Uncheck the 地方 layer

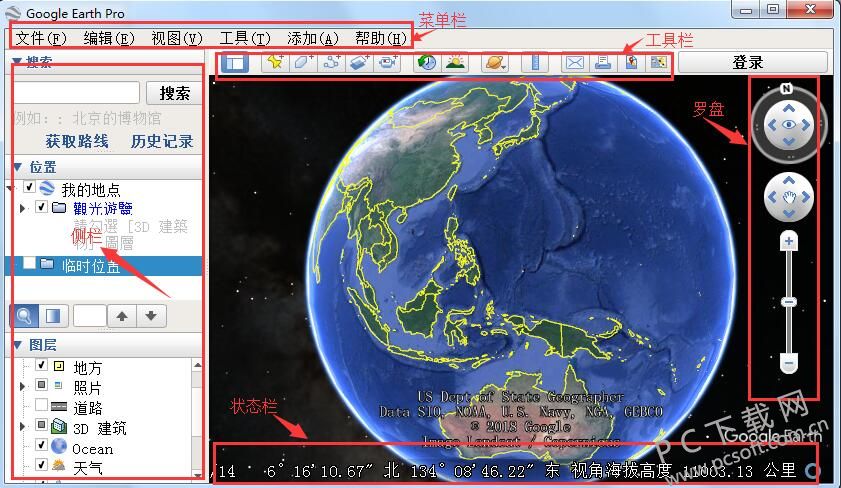(41, 365)
